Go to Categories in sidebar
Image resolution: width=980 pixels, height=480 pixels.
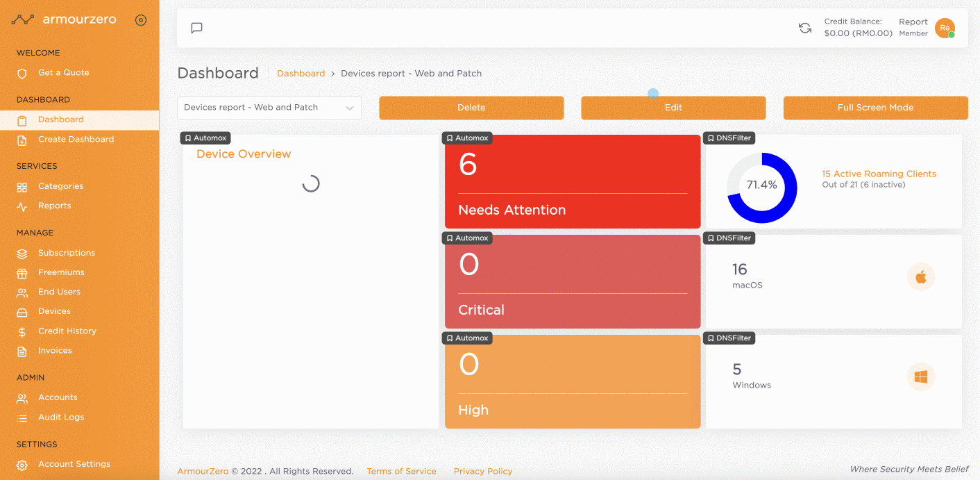click(x=61, y=187)
